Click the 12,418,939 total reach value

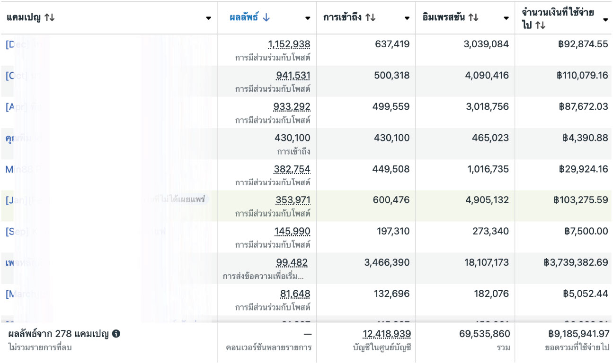pos(387,334)
